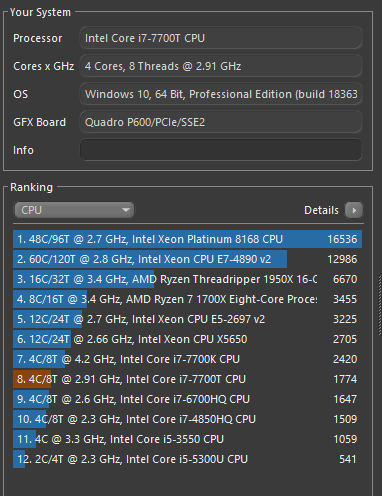Click the GFX Board label
382x496 pixels.
coord(39,122)
